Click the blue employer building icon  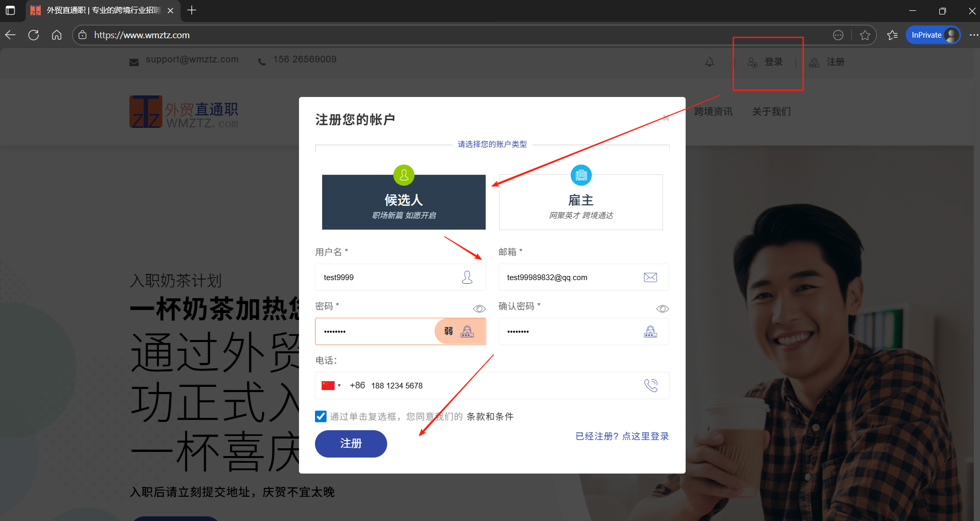(581, 175)
